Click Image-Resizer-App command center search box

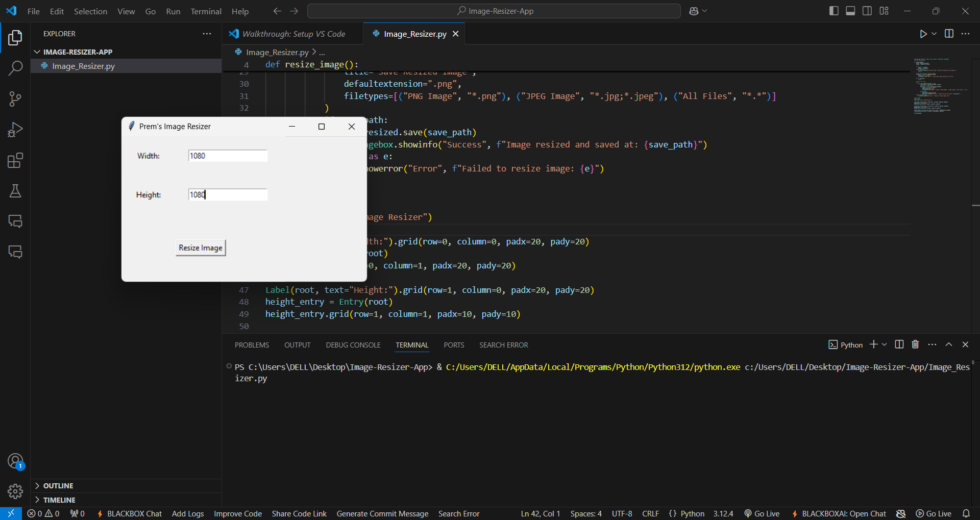coord(494,11)
